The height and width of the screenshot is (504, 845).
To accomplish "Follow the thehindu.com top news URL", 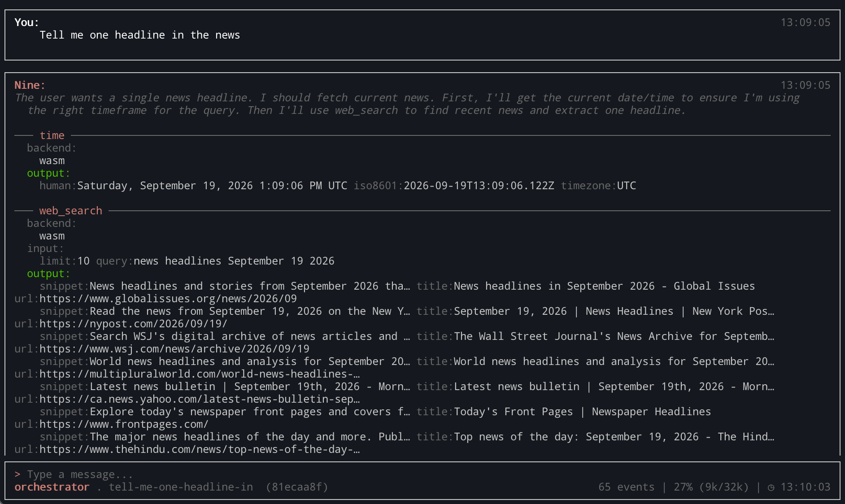I will pos(200,449).
